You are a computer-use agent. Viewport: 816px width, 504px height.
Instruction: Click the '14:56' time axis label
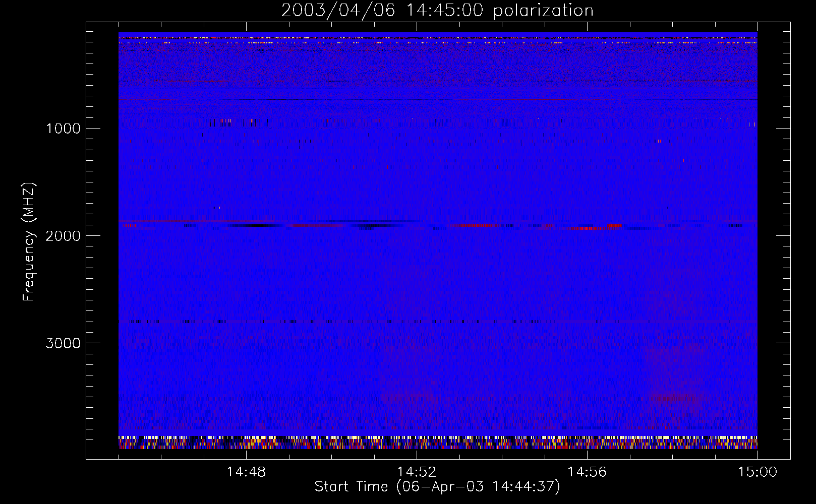click(587, 472)
